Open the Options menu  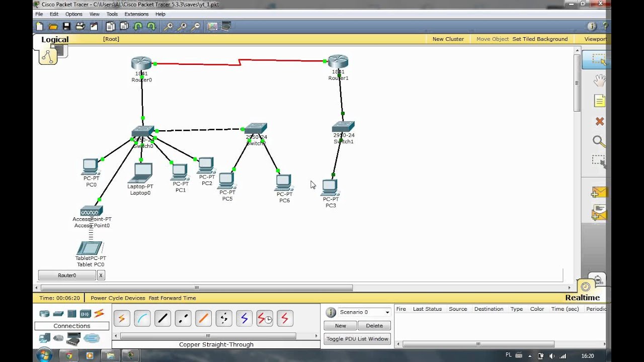pos(73,14)
